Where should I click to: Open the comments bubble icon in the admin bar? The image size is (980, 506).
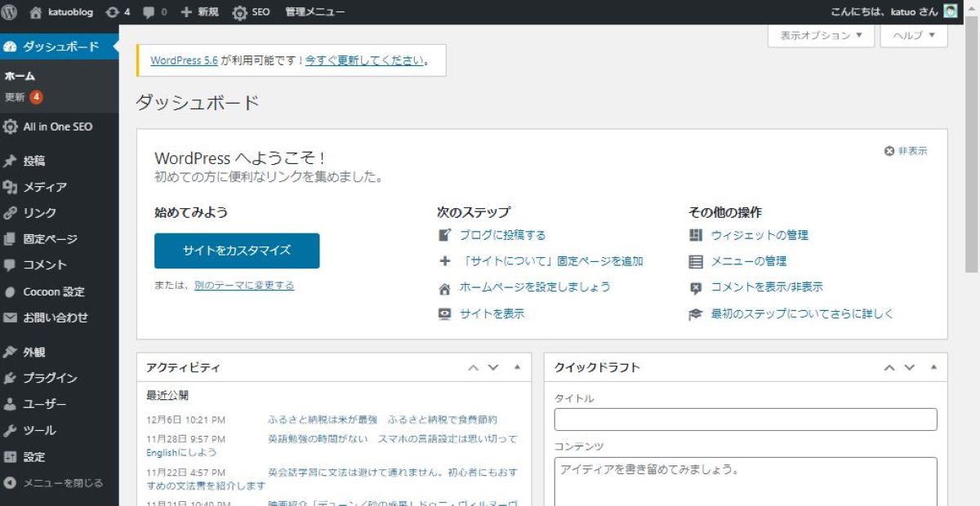(x=149, y=12)
